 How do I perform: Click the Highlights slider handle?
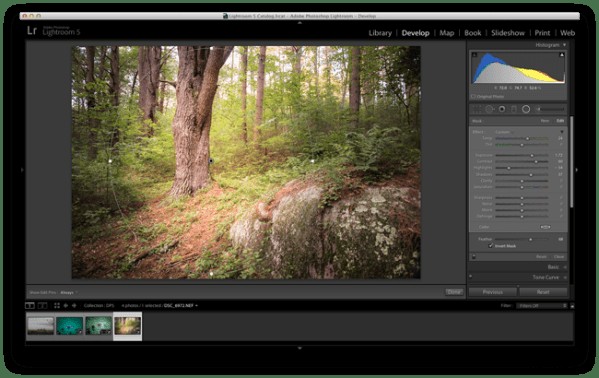(x=509, y=168)
